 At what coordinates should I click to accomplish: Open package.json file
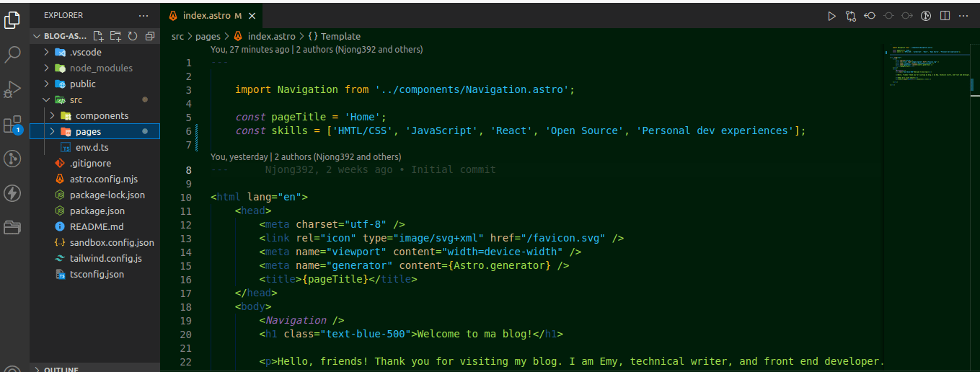[97, 211]
